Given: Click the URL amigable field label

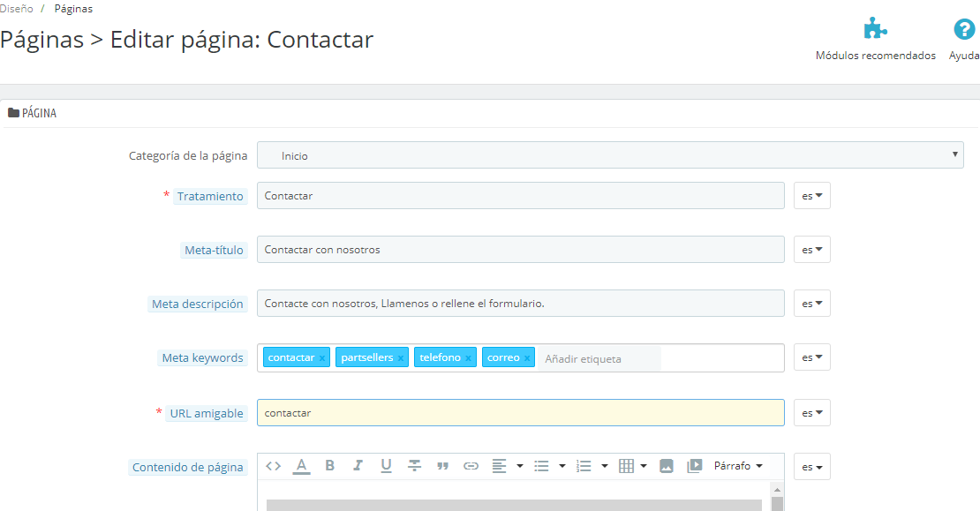Looking at the screenshot, I should pyautogui.click(x=207, y=414).
